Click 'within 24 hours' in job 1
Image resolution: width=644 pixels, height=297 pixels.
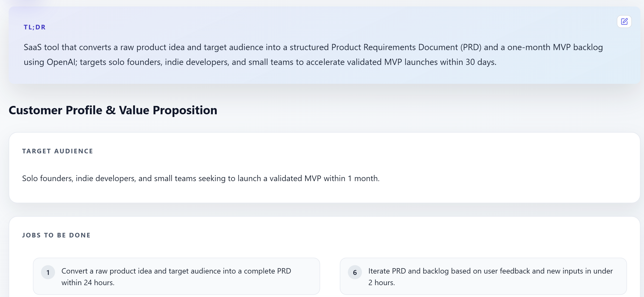(88, 283)
